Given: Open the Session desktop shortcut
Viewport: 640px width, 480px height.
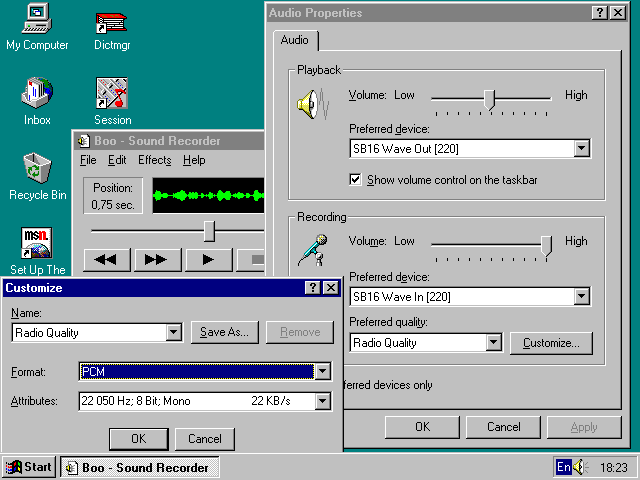Looking at the screenshot, I should pos(112,94).
